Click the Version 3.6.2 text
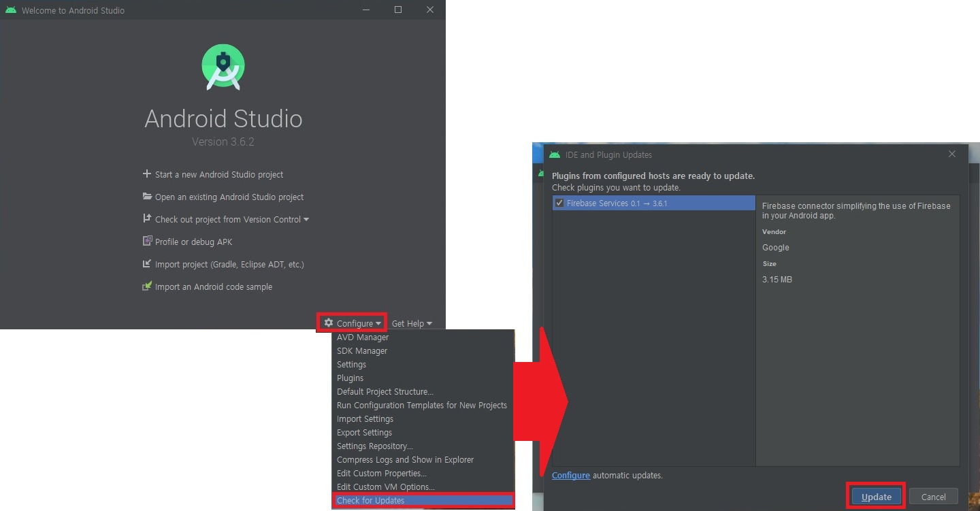The image size is (980, 511). (x=223, y=142)
